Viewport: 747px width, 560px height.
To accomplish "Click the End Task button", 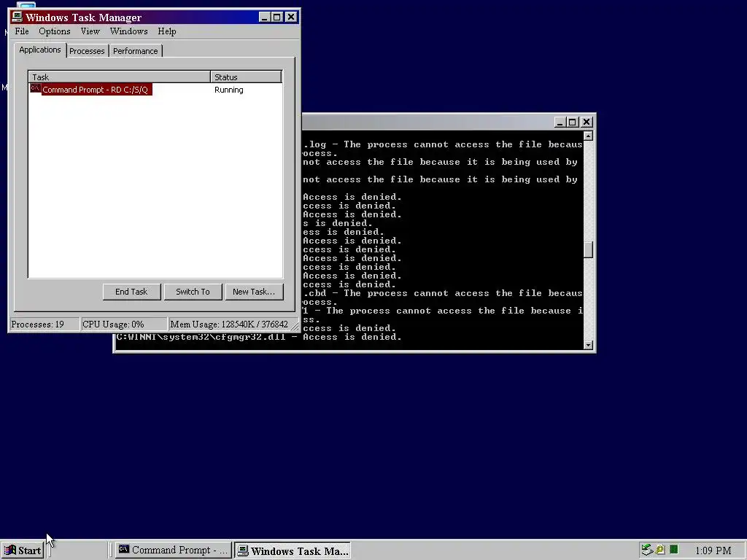I will (x=131, y=292).
